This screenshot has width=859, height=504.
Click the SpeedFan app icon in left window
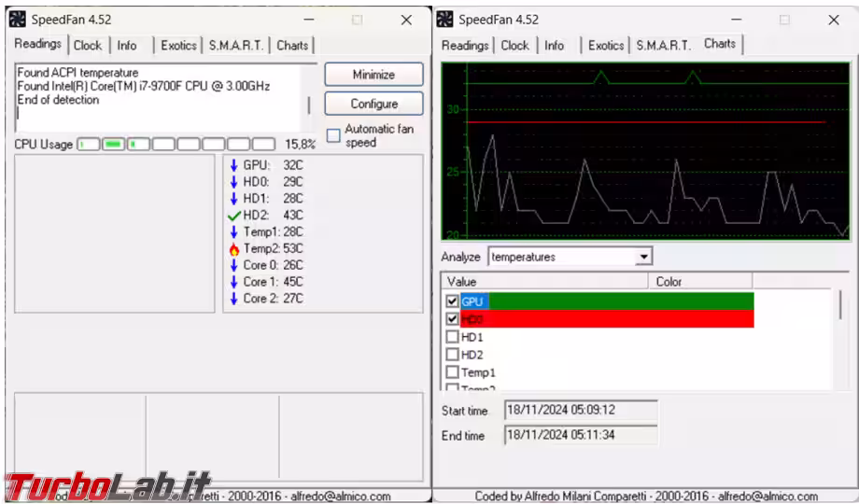[x=18, y=20]
